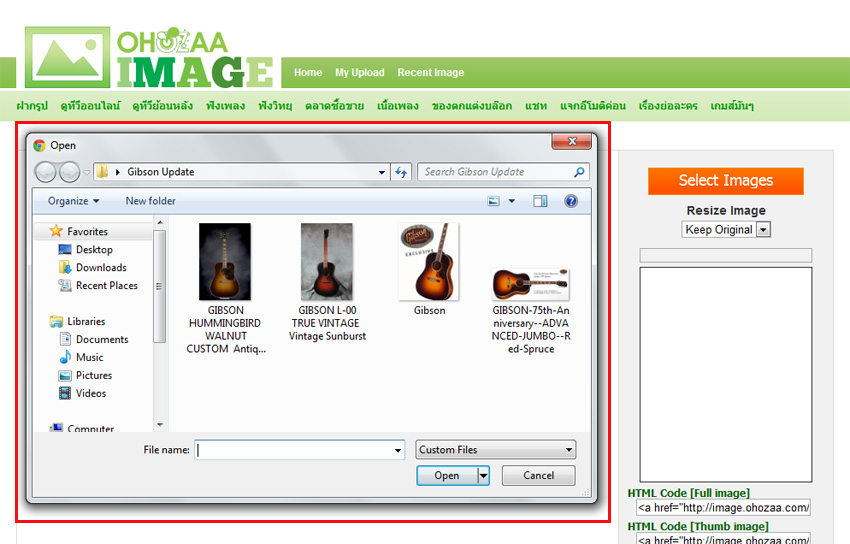850x544 pixels.
Task: Click the แชท menu link
Action: point(536,106)
